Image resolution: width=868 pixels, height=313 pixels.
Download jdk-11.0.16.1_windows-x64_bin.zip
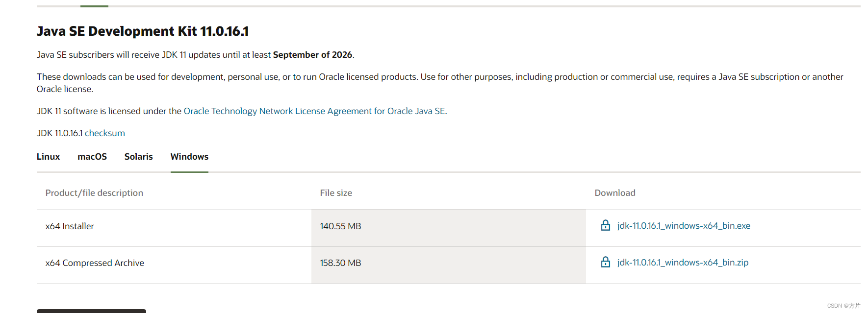[683, 263]
